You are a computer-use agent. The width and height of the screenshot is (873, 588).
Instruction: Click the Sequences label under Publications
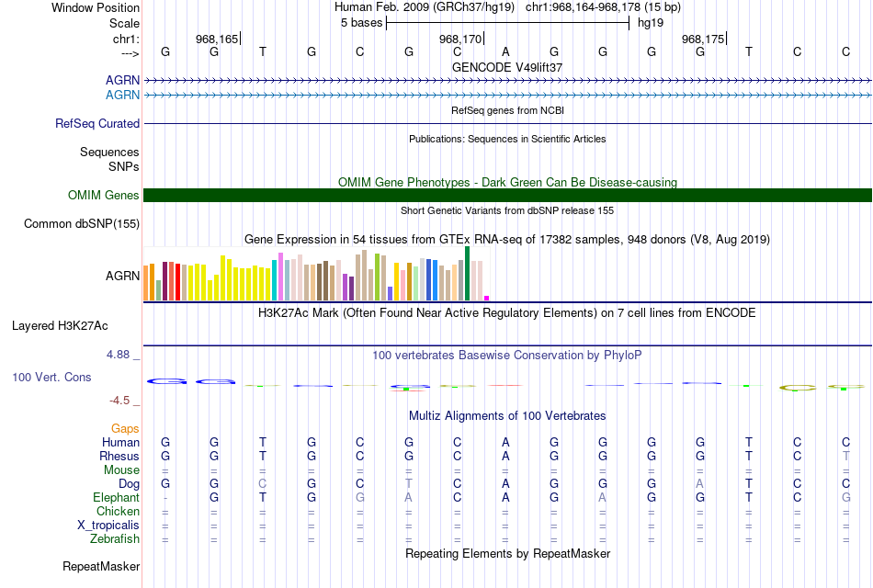click(109, 152)
